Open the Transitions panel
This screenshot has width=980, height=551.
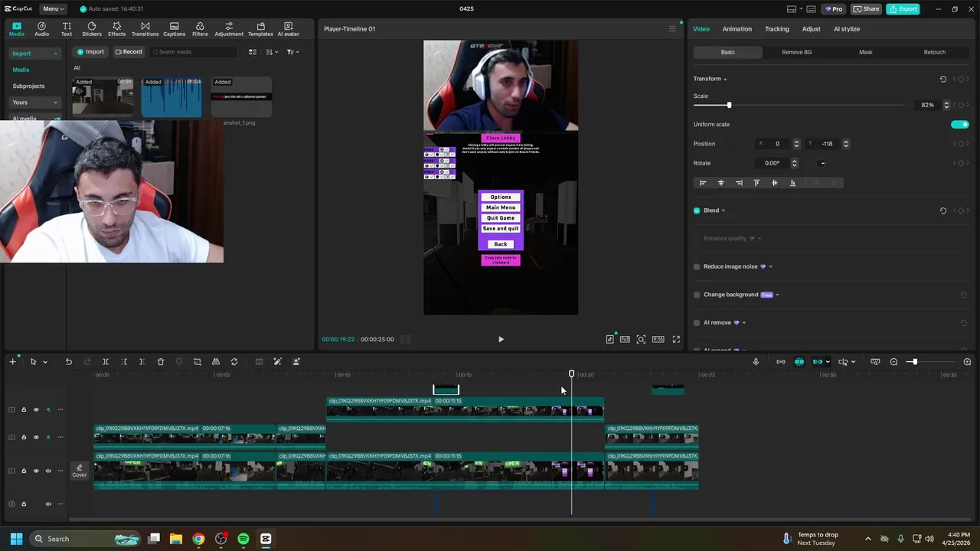pyautogui.click(x=145, y=29)
